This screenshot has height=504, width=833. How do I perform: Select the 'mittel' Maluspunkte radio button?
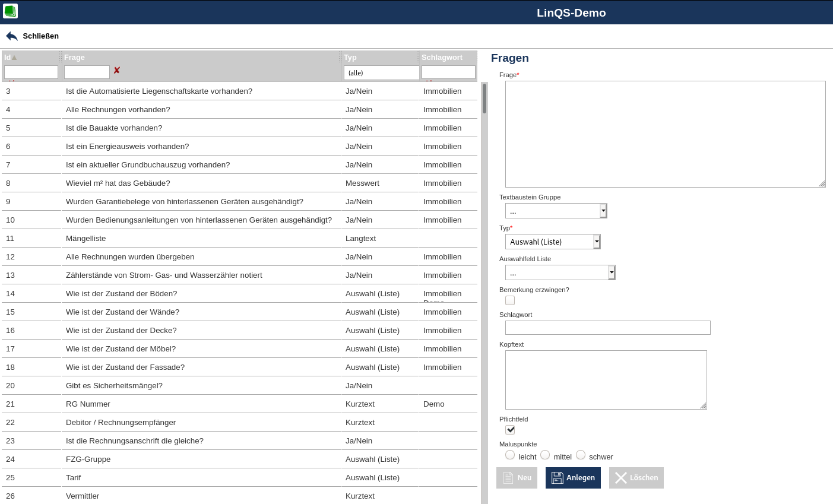tap(545, 455)
